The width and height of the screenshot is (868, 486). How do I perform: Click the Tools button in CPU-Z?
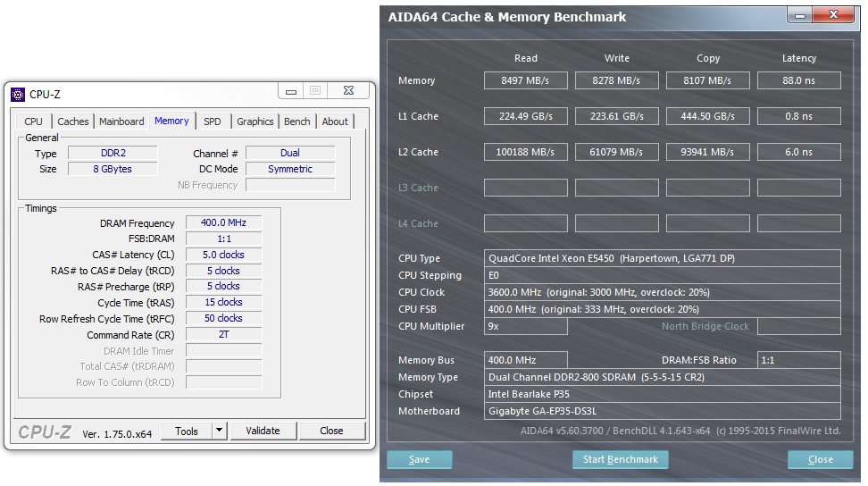point(187,431)
